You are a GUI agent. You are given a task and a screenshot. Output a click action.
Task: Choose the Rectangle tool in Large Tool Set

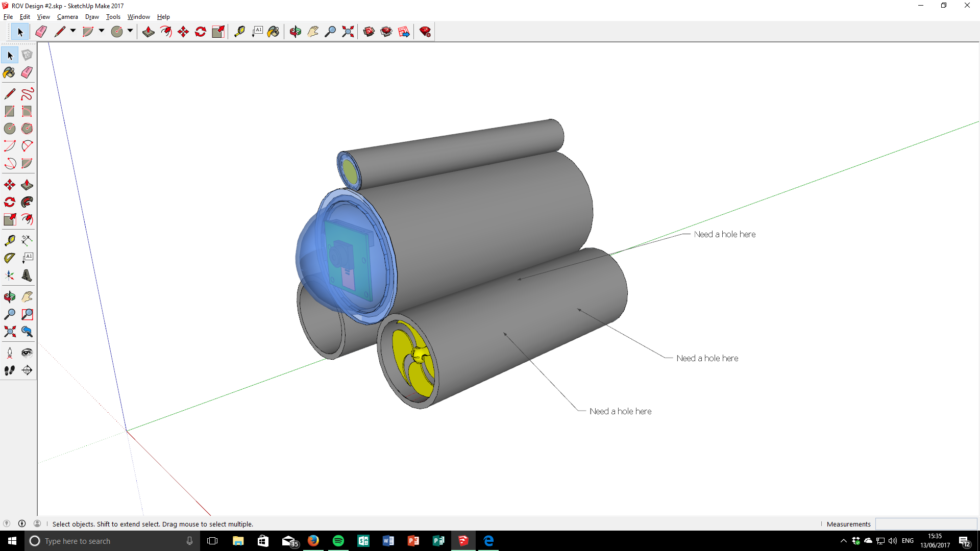click(10, 111)
